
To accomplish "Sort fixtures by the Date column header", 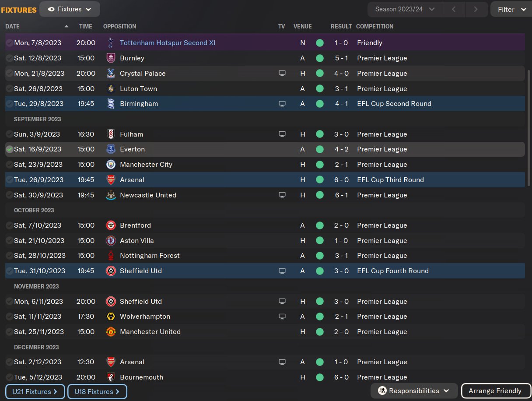I will tap(13, 26).
